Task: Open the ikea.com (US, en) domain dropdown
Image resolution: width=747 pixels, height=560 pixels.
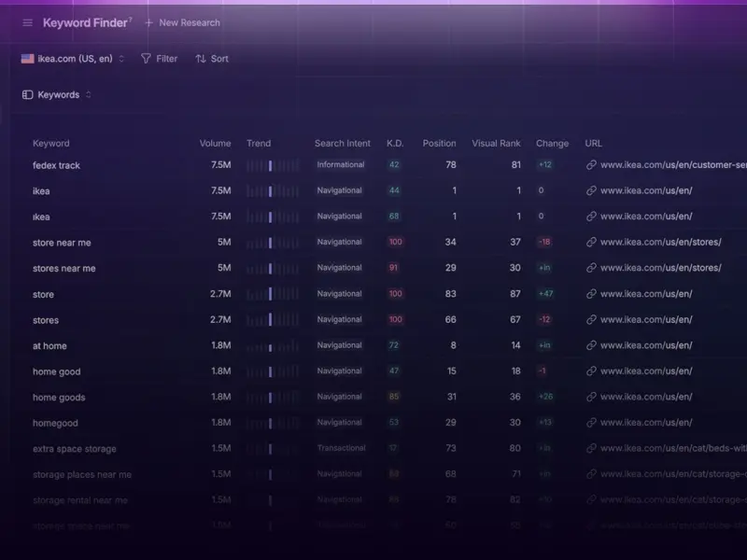Action: [x=73, y=59]
